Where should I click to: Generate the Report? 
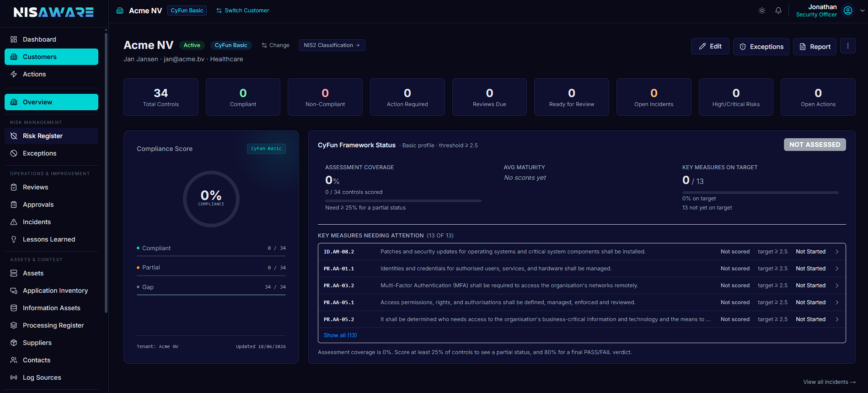[814, 47]
